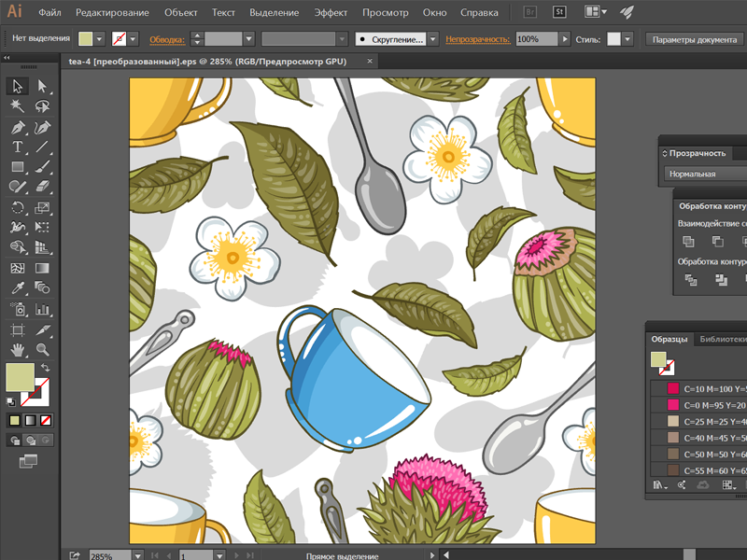Screen dimensions: 747x560
Task: Open the zoom level dropdown showing 285%
Action: [137, 553]
